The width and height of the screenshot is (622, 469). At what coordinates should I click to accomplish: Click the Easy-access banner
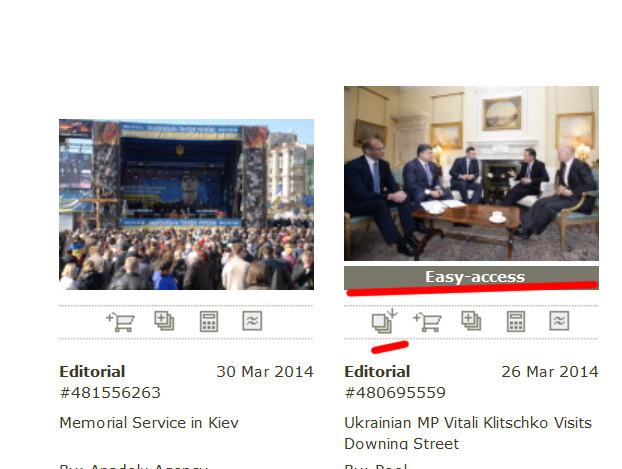(x=471, y=277)
